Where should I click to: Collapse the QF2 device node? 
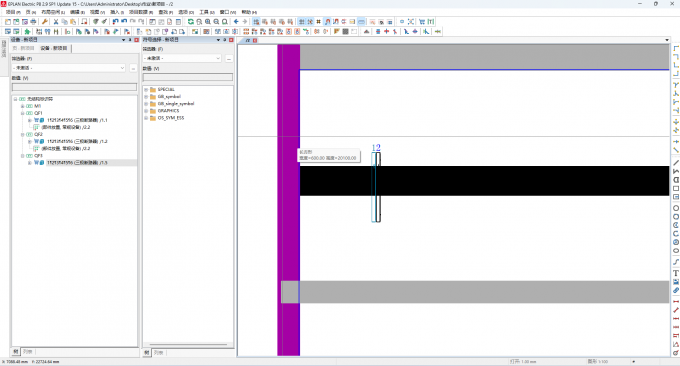point(23,134)
